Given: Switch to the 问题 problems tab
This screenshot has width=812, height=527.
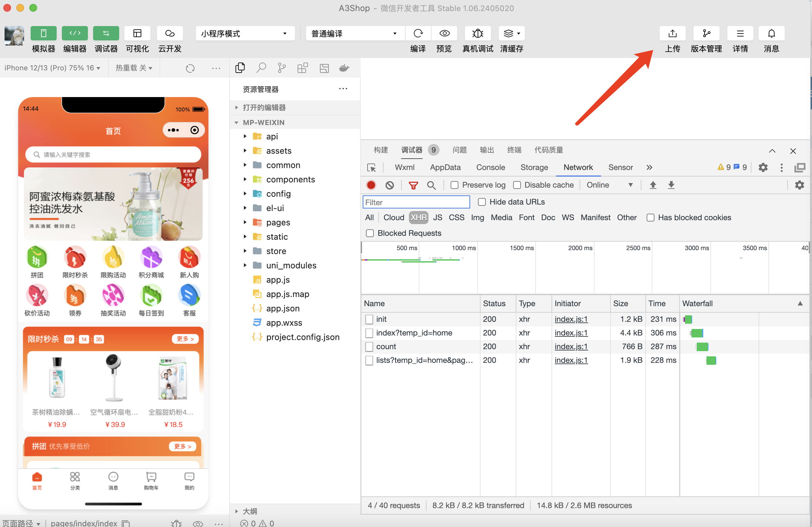Looking at the screenshot, I should pos(459,150).
